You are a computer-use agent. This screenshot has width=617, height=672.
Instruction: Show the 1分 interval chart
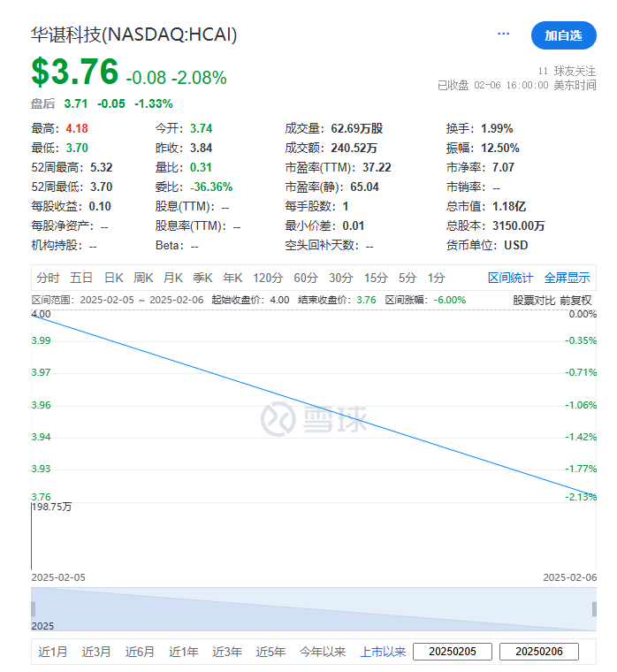coord(436,279)
